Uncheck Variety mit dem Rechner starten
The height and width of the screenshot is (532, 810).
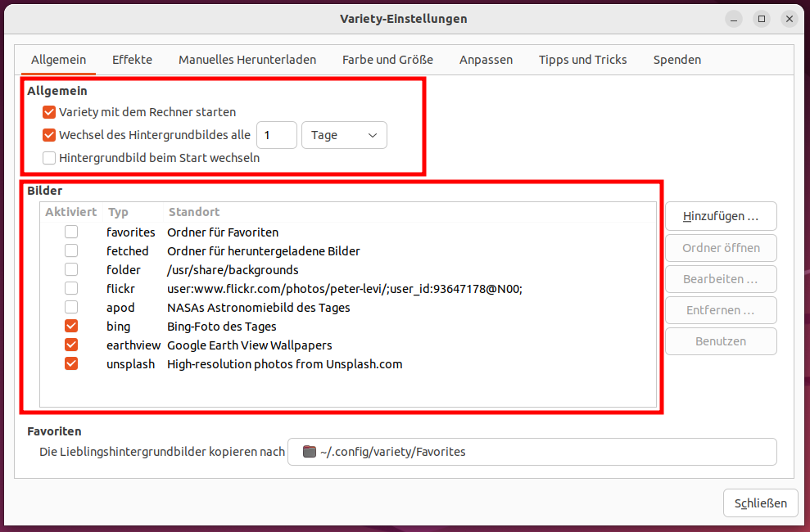[x=49, y=112]
